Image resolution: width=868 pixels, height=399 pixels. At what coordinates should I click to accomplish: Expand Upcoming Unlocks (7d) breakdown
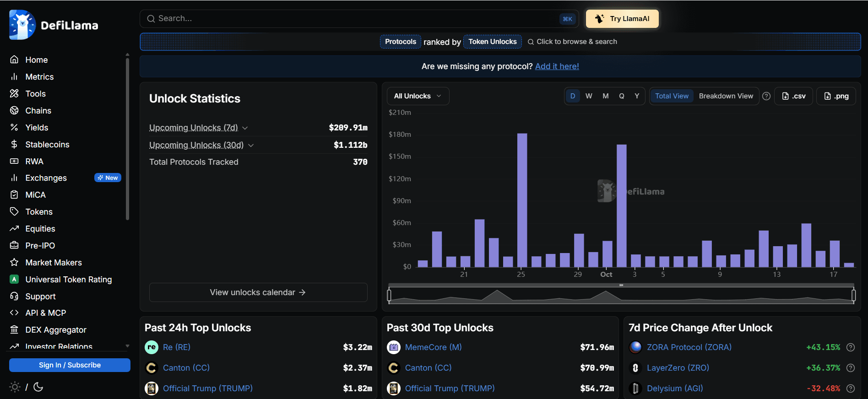(245, 128)
